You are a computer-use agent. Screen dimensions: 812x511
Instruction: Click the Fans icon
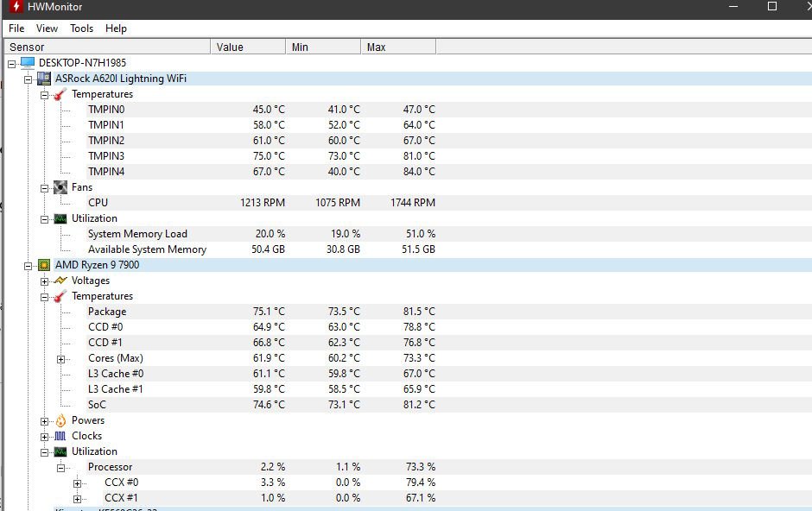pyautogui.click(x=60, y=187)
